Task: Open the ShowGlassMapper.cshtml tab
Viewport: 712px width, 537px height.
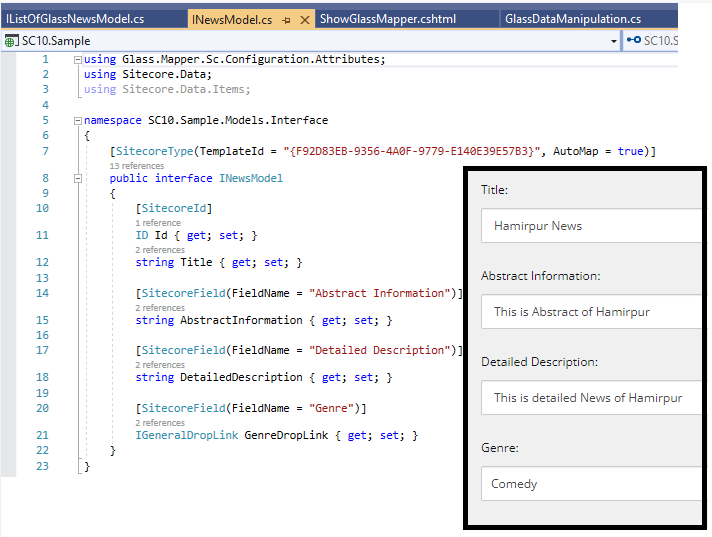Action: [x=388, y=19]
